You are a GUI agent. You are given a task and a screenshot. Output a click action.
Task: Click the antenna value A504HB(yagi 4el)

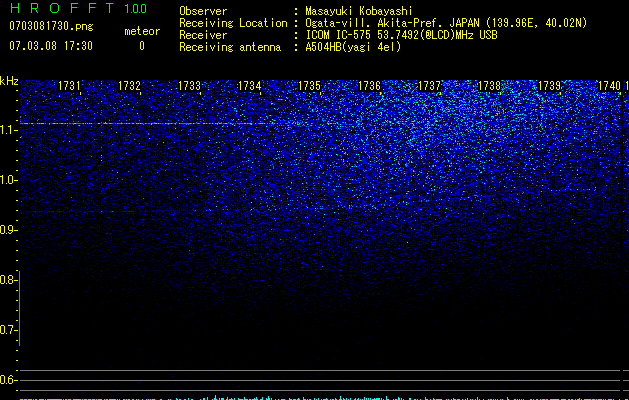point(353,47)
